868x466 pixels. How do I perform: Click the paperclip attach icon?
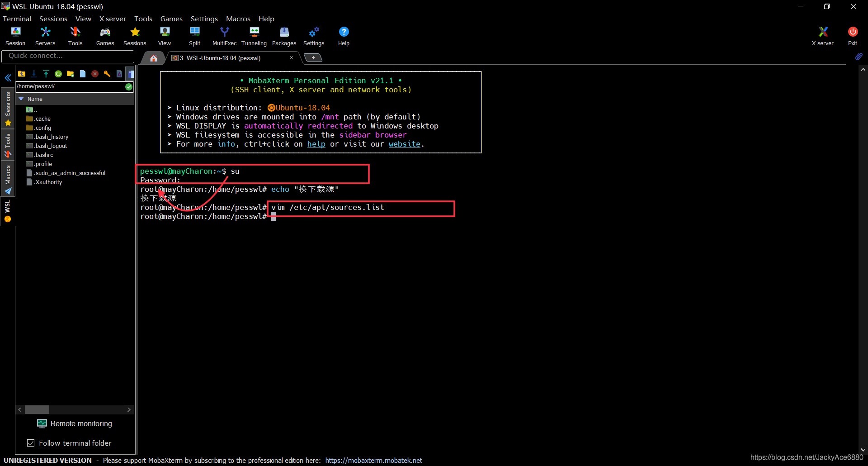point(859,57)
